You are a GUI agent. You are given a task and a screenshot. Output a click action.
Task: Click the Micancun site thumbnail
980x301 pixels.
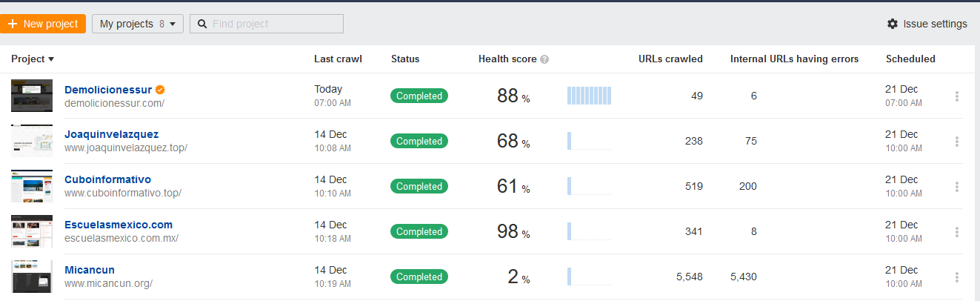tap(32, 277)
